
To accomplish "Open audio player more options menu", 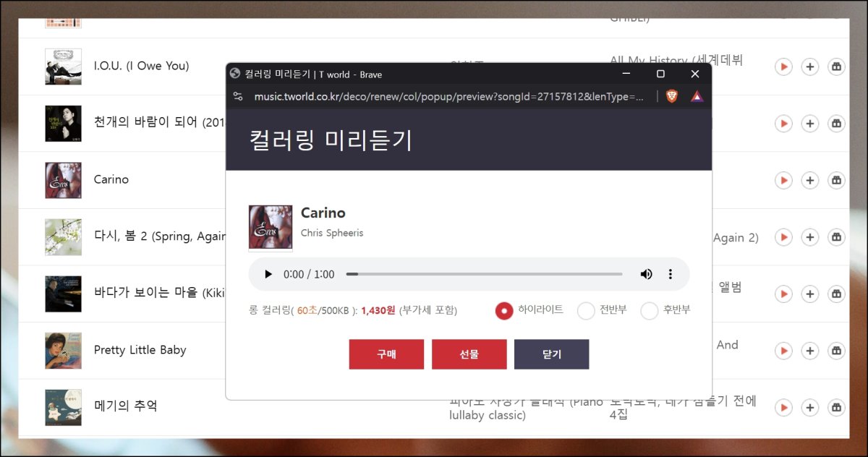I will point(670,274).
